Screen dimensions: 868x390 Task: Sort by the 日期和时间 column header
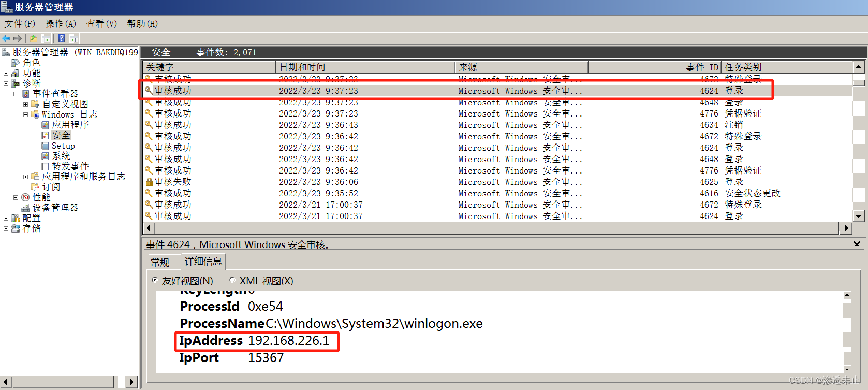(x=365, y=67)
